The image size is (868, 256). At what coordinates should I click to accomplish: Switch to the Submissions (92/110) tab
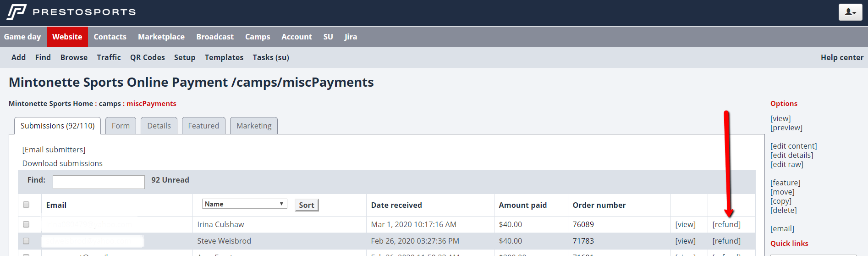58,126
